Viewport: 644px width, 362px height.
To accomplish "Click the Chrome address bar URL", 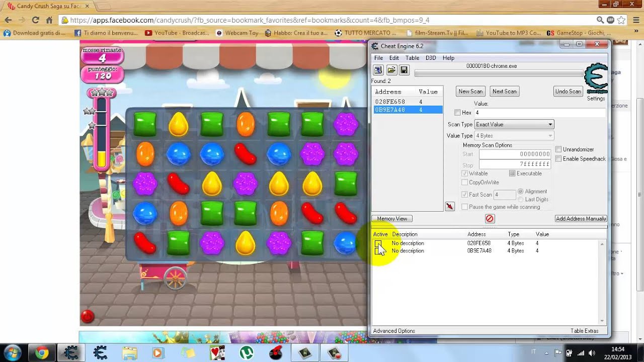I will pyautogui.click(x=250, y=20).
